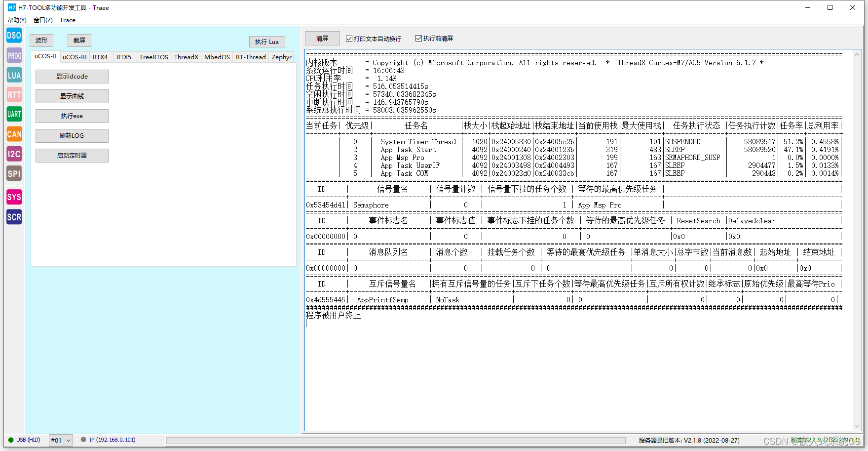Screen dimensions: 868x451
Task: Open the 窗口(Z) menu
Action: coord(43,20)
